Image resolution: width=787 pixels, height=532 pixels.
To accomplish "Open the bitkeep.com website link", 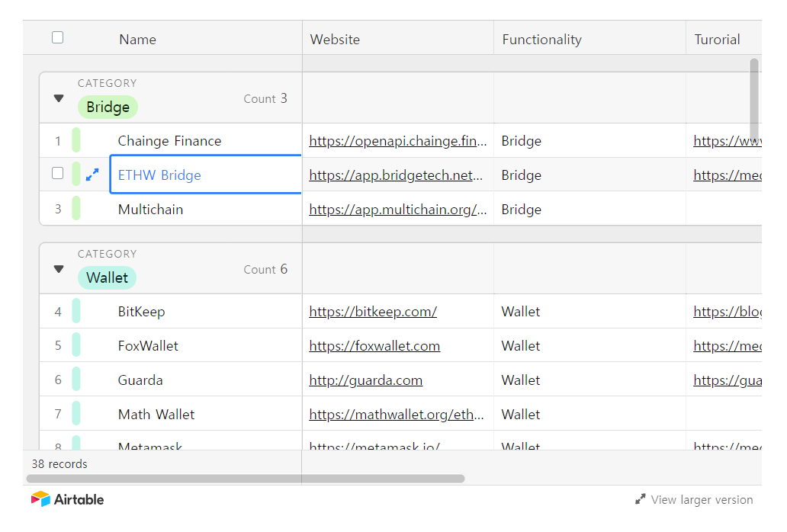I will 373,312.
